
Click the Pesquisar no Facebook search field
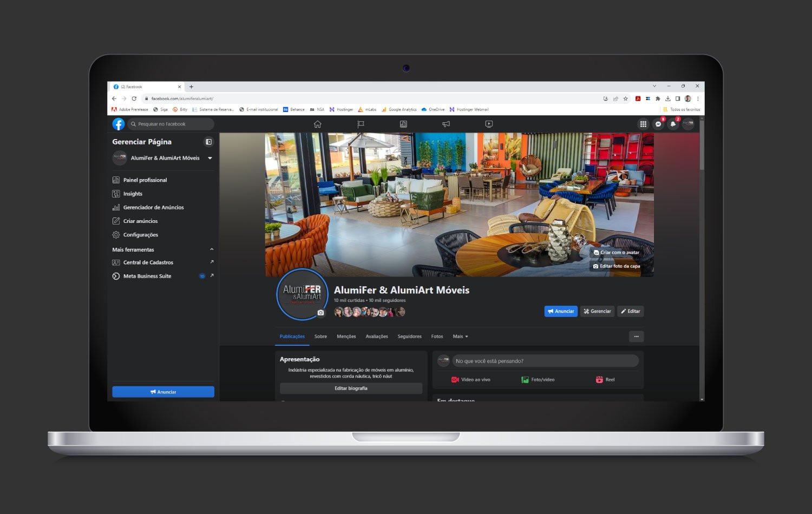(x=171, y=124)
